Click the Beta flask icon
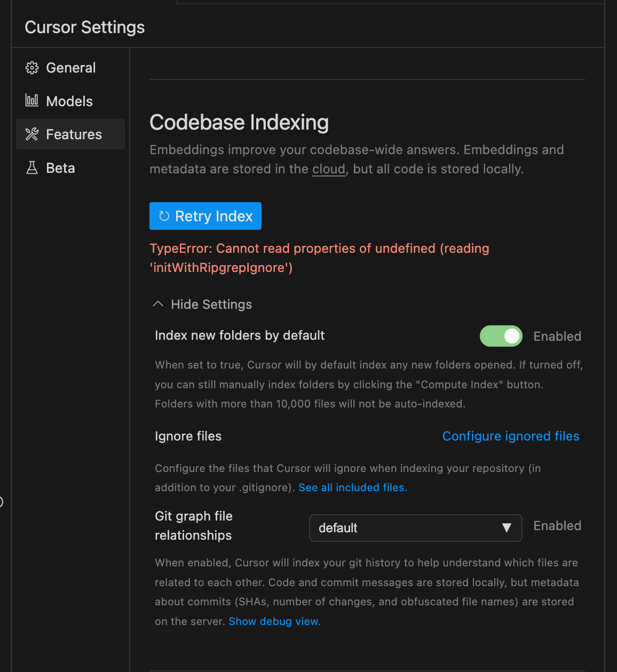 (32, 168)
